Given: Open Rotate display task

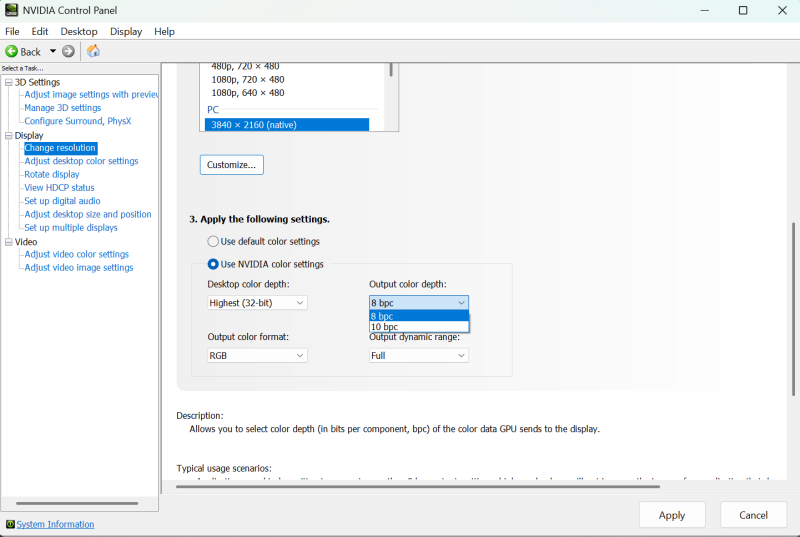Looking at the screenshot, I should click(x=52, y=174).
